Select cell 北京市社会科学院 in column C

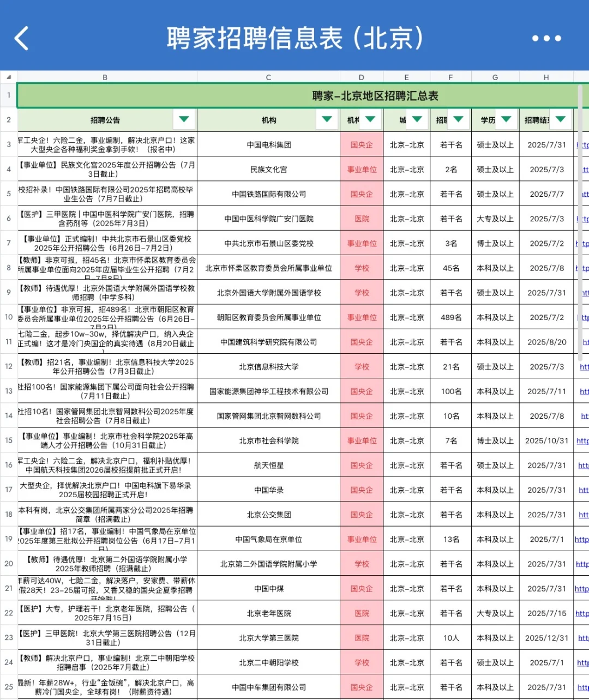point(269,440)
